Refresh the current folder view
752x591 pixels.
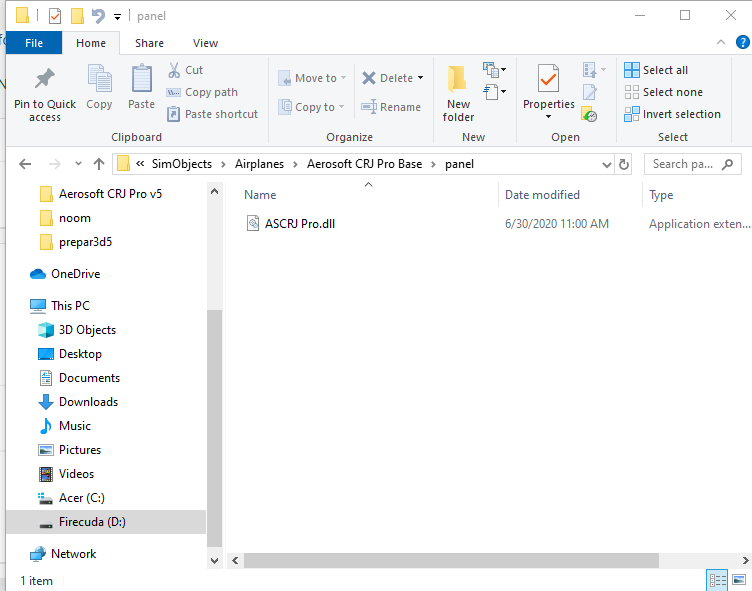point(624,164)
